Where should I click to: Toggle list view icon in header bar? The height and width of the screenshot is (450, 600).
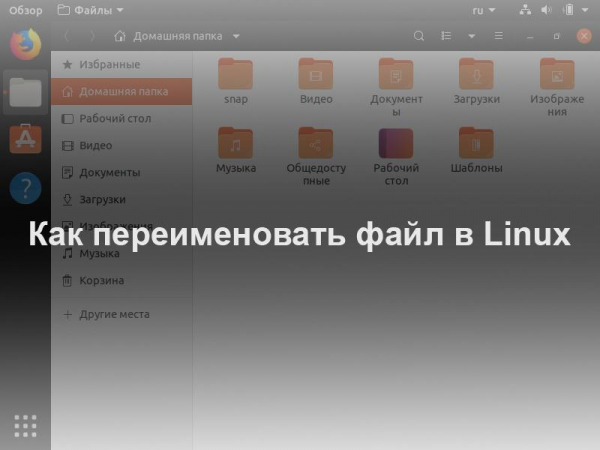[446, 36]
